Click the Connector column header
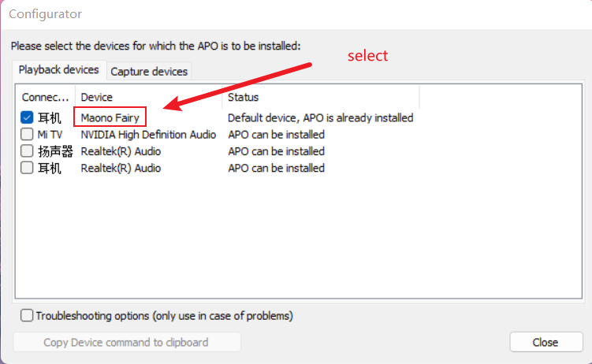Screen dimensions: 592x364 click(46, 97)
